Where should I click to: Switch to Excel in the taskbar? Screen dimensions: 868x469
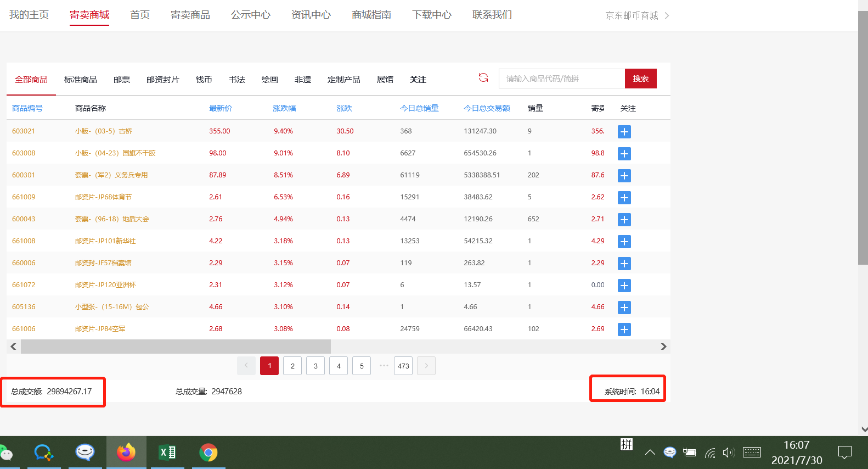(167, 453)
